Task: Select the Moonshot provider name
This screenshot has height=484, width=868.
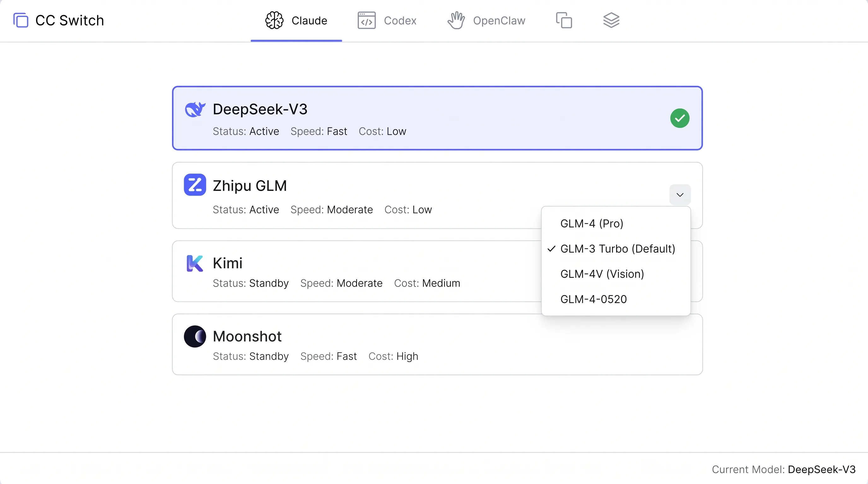Action: click(247, 336)
